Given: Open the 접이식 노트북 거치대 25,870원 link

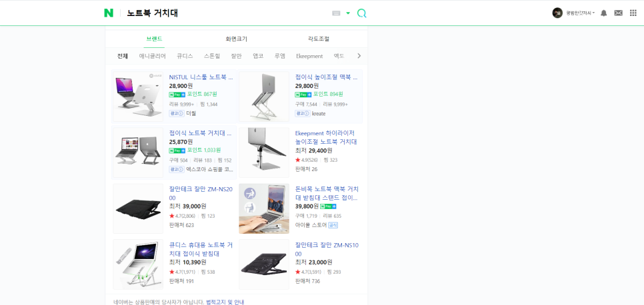Looking at the screenshot, I should point(201,133).
